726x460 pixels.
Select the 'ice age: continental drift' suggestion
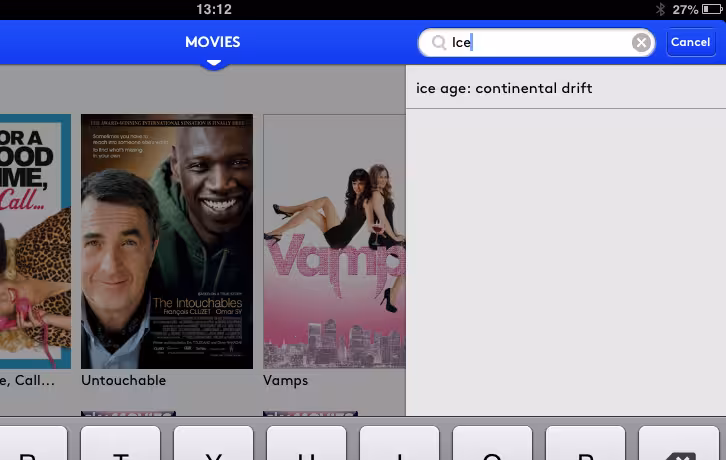(566, 88)
